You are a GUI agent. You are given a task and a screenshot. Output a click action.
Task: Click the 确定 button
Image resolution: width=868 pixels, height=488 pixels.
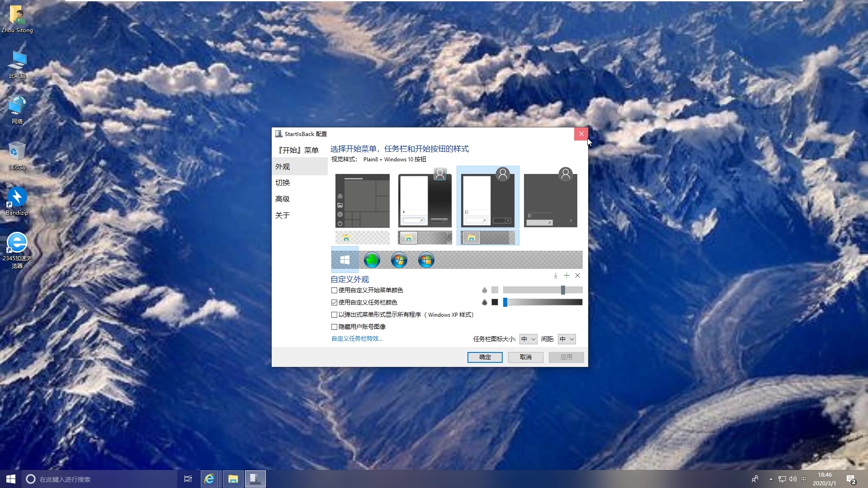485,357
